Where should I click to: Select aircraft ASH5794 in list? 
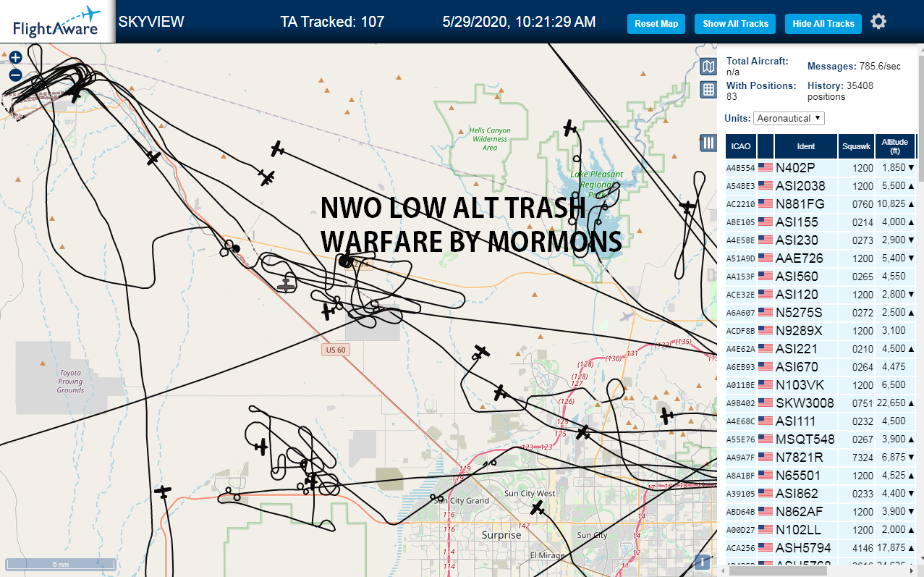[821, 548]
